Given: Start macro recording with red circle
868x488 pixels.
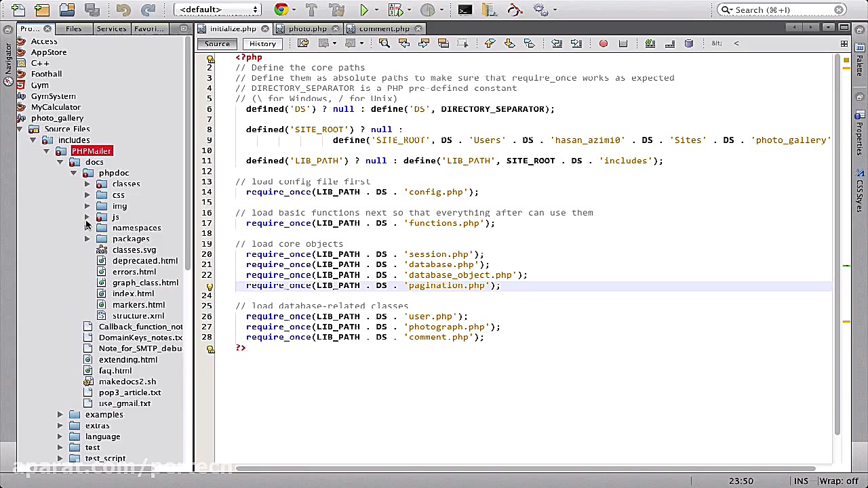Looking at the screenshot, I should pos(603,43).
